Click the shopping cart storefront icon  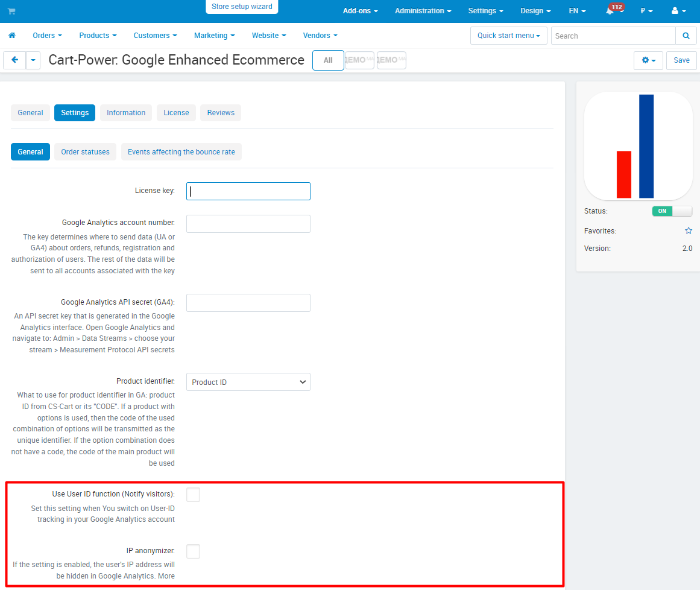coord(11,11)
